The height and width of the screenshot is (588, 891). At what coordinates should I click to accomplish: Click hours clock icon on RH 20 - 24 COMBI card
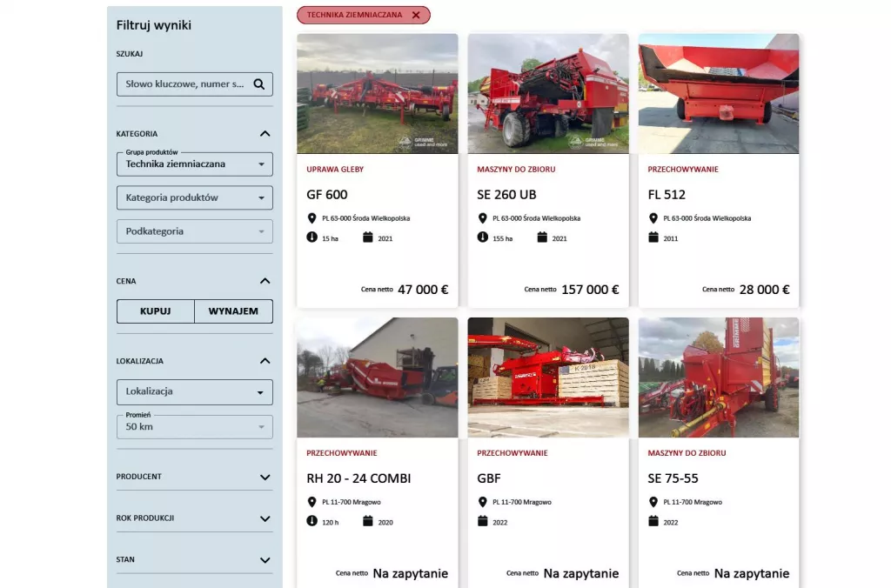click(312, 521)
